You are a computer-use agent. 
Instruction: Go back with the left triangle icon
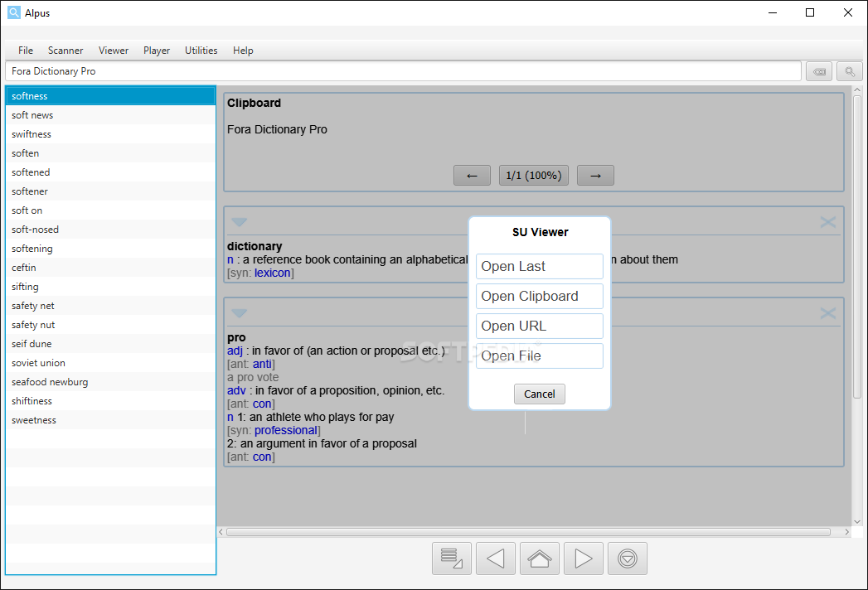496,559
